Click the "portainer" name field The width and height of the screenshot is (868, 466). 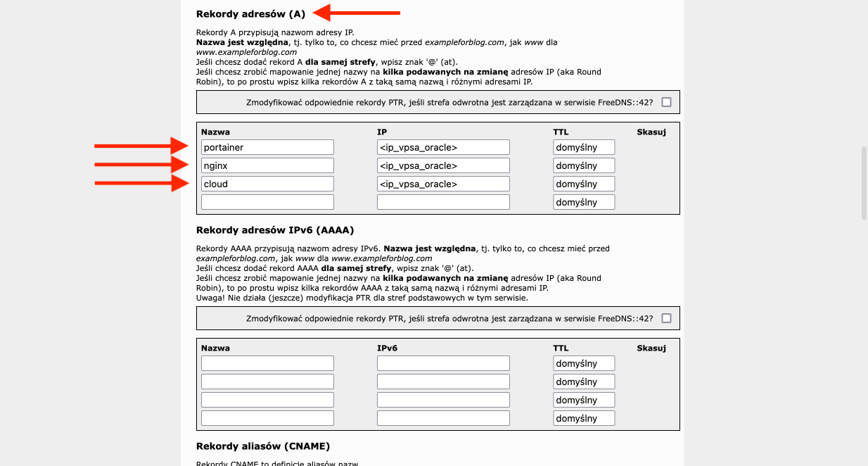267,147
